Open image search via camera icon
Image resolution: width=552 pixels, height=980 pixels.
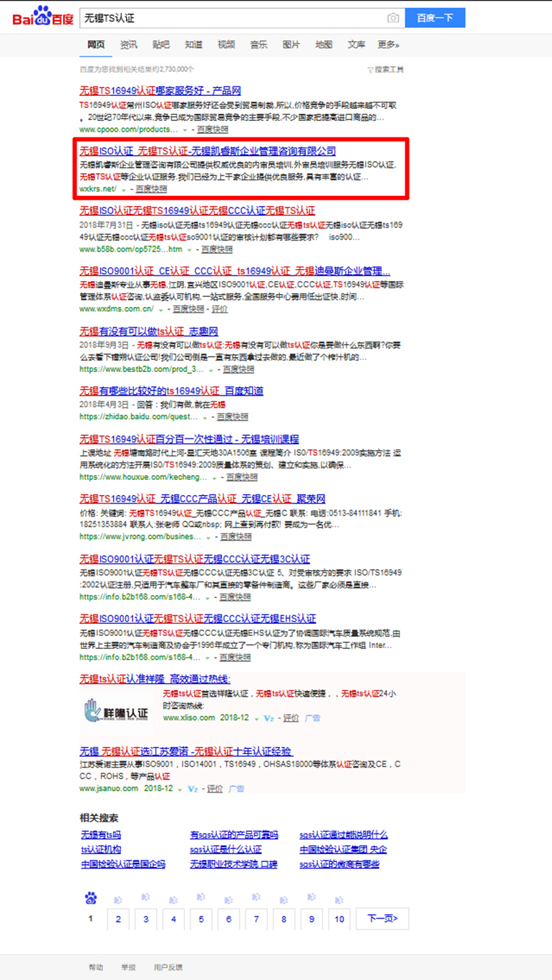pyautogui.click(x=393, y=18)
